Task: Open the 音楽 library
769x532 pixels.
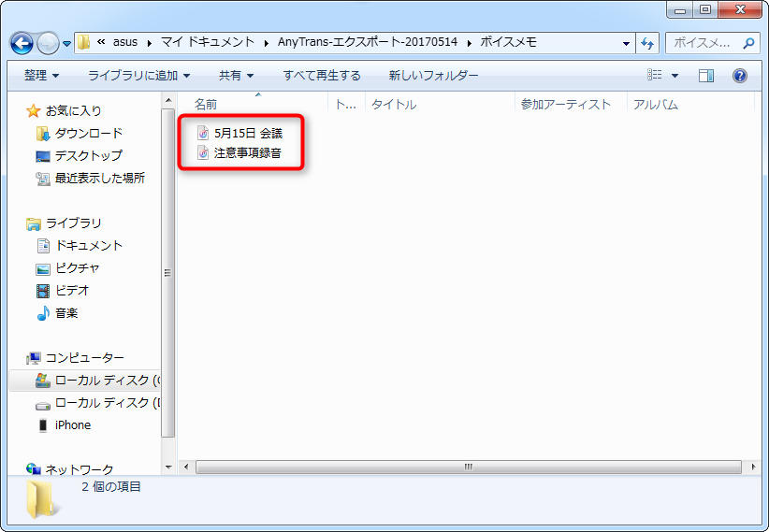Action: [x=66, y=313]
